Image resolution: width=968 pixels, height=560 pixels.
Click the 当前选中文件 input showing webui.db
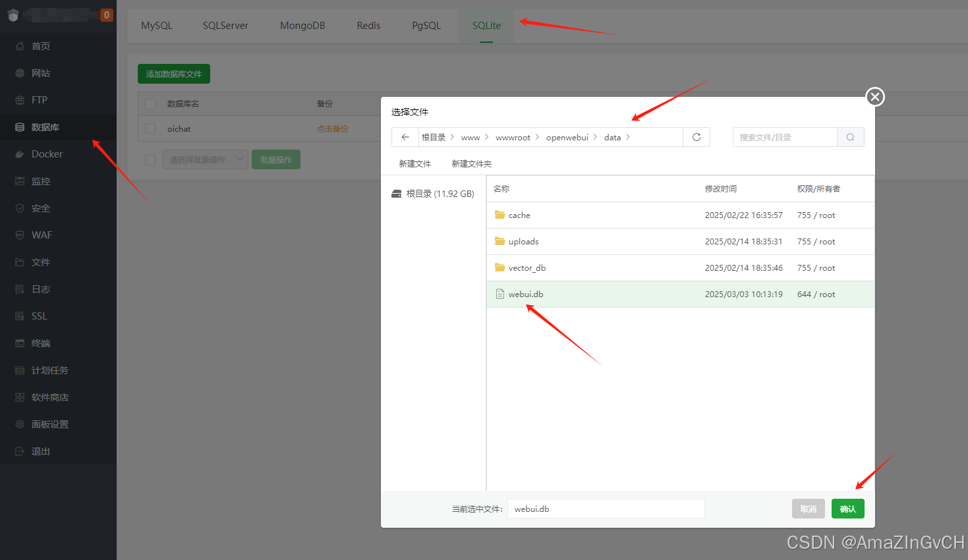pyautogui.click(x=606, y=509)
